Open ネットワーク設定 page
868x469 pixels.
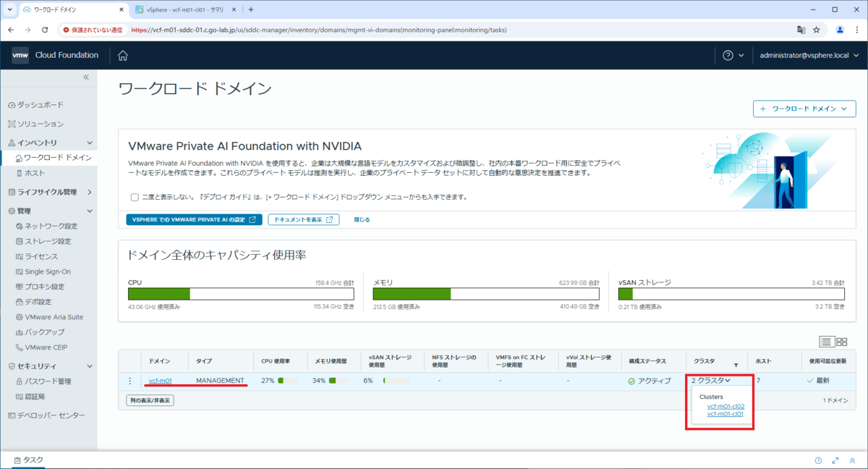tap(46, 226)
